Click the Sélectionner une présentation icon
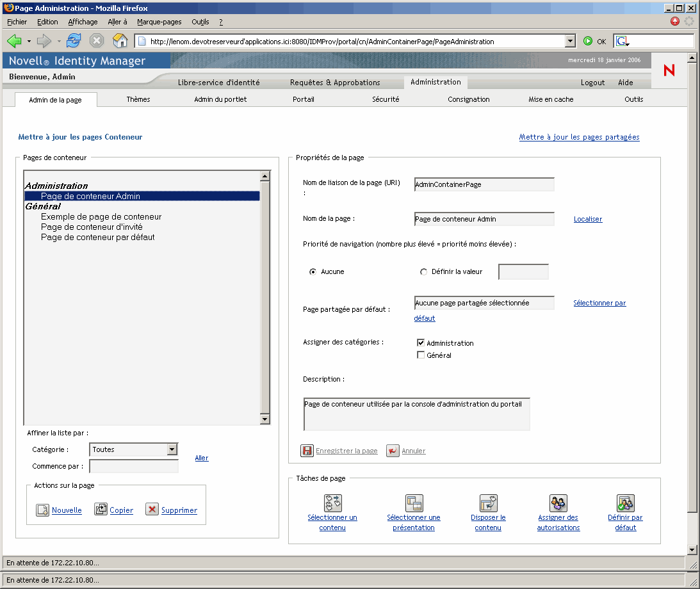Viewport: 700px width, 589px height. click(414, 503)
